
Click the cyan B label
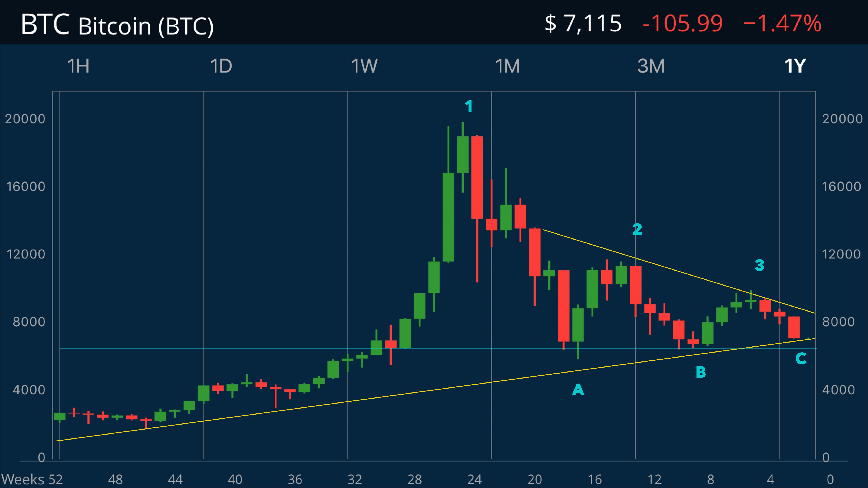(701, 372)
